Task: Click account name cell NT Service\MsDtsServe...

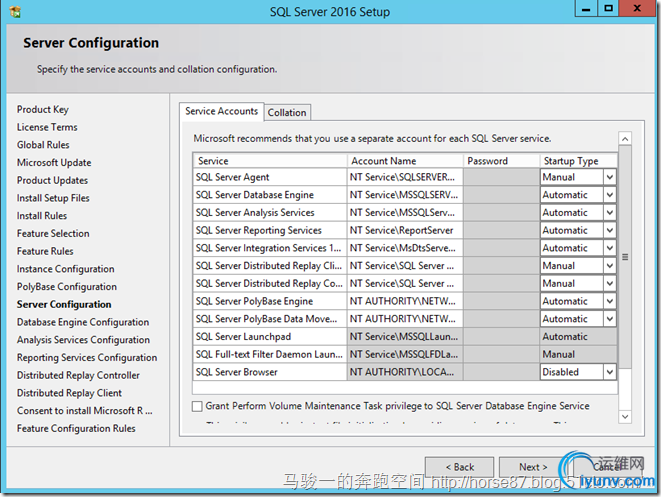Action: tap(405, 248)
